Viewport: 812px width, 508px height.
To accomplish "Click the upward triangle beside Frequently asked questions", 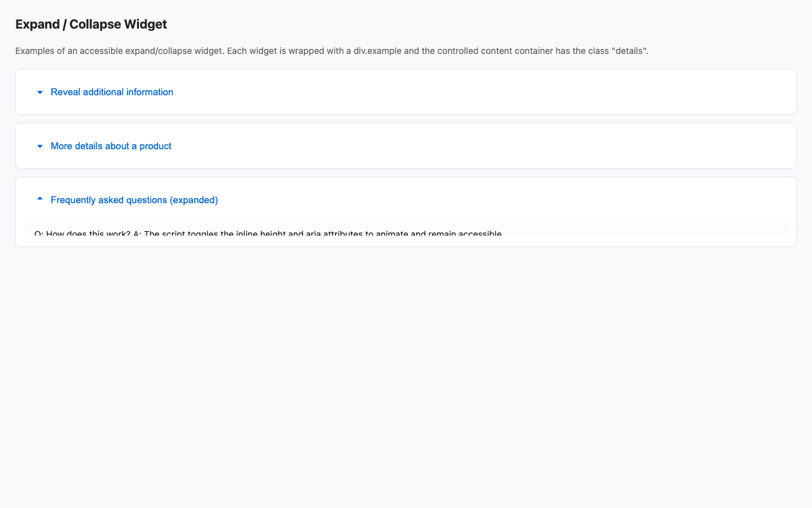I will coord(39,198).
